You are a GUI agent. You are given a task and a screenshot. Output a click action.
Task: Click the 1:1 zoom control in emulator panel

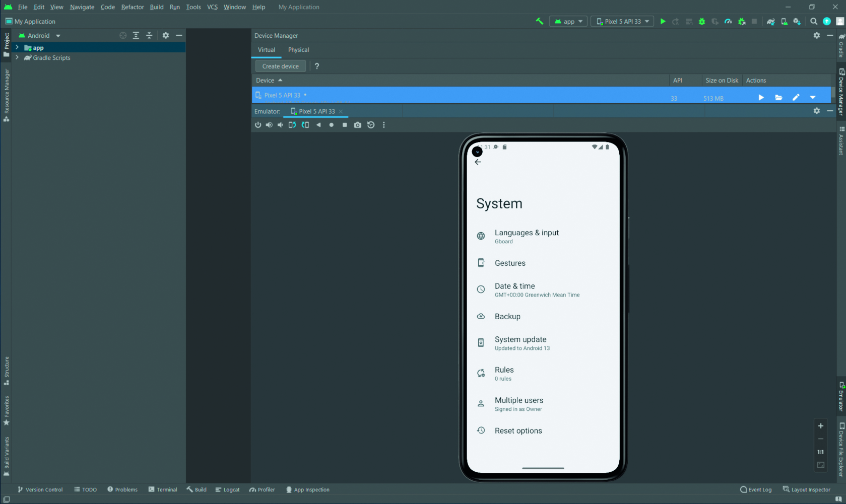[820, 452]
